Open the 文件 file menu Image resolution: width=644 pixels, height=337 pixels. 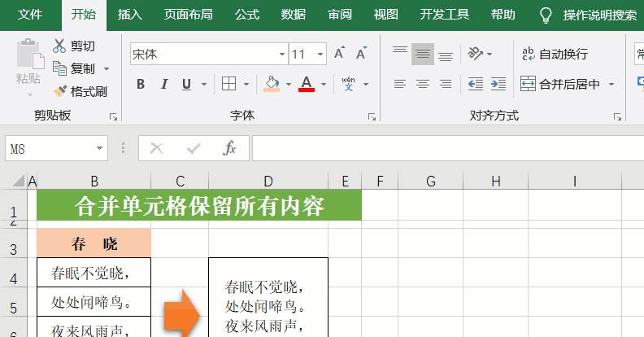pos(30,15)
